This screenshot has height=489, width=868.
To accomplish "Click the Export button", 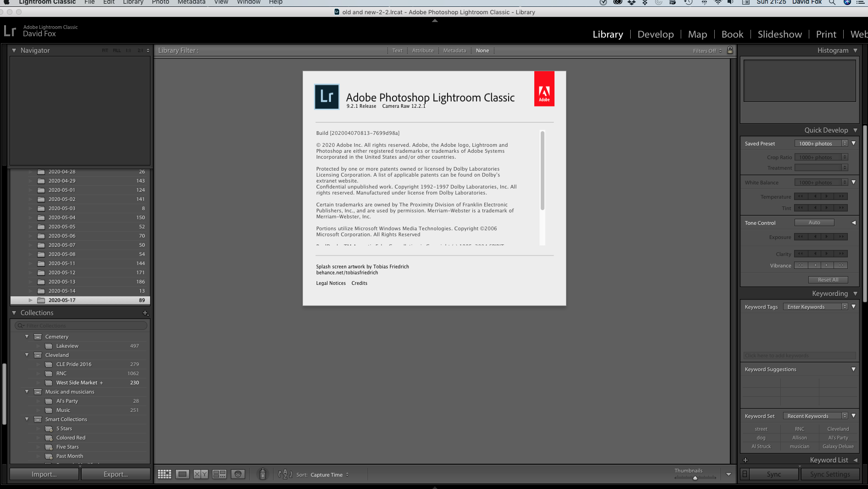I will coord(116,474).
